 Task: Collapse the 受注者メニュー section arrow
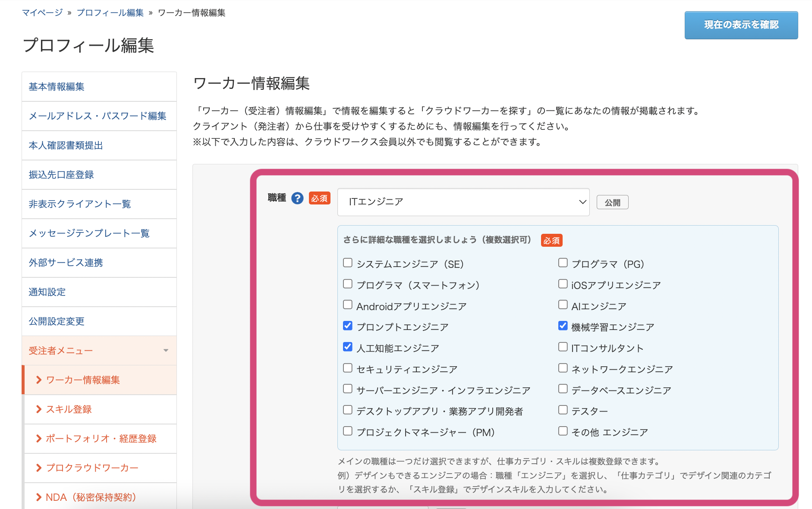point(166,351)
